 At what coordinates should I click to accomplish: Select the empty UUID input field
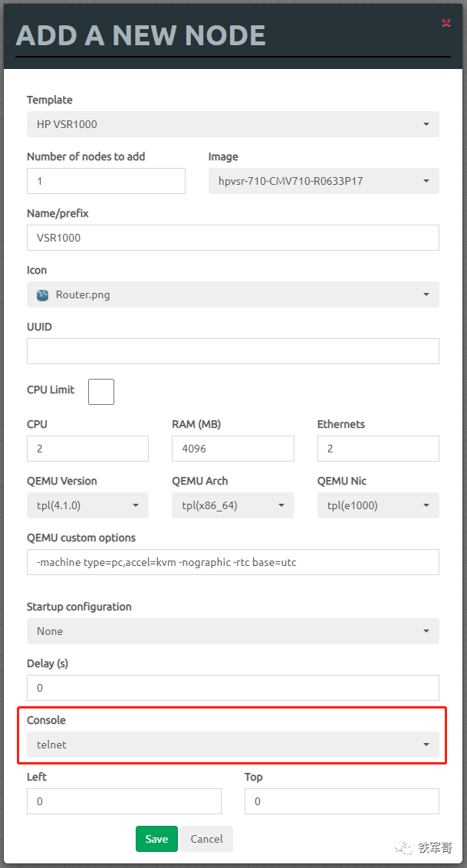click(x=233, y=351)
